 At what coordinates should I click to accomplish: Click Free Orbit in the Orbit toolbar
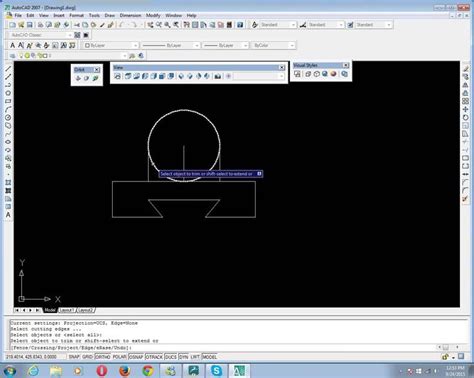87,78
